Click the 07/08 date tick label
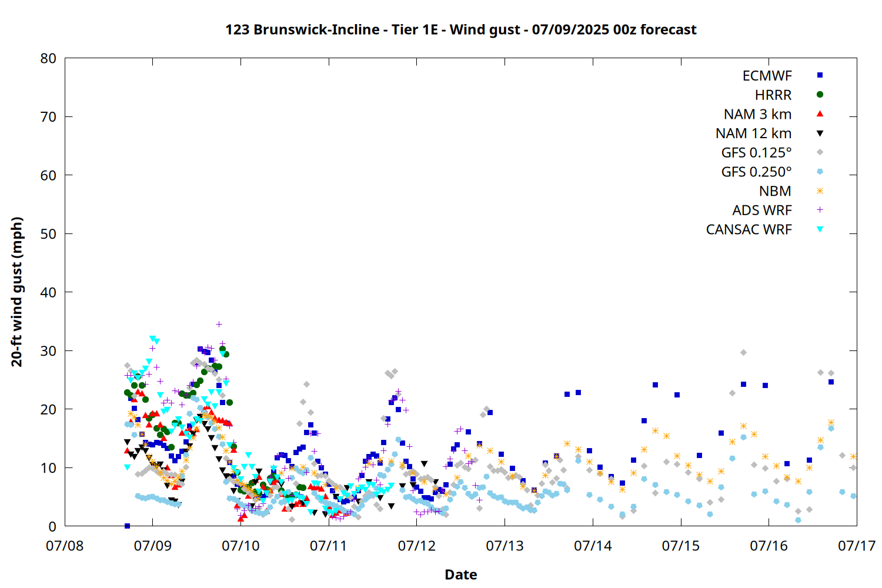Image resolution: width=882 pixels, height=588 pixels. [x=65, y=546]
